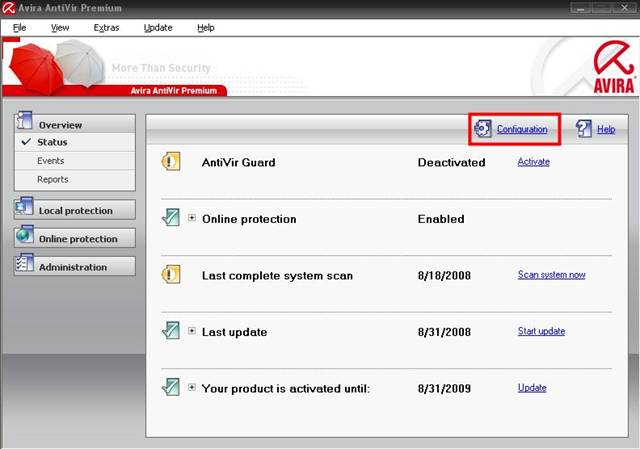
Task: Select Events in the Overview section
Action: point(51,161)
